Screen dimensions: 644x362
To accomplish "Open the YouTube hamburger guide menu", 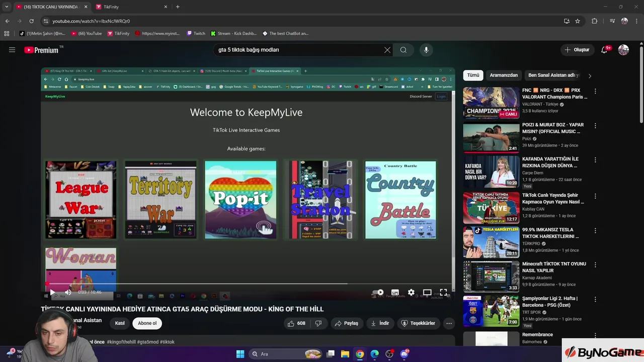I will tap(12, 50).
